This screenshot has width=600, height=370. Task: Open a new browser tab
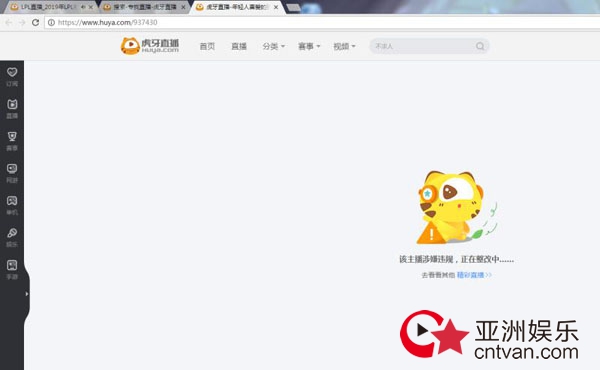293,8
